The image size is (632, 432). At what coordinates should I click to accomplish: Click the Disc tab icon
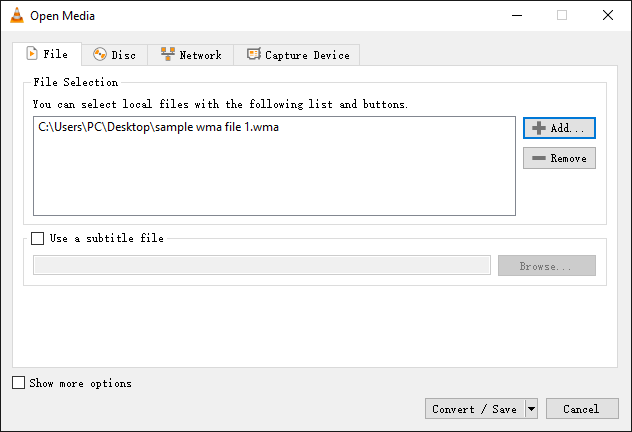[x=100, y=55]
